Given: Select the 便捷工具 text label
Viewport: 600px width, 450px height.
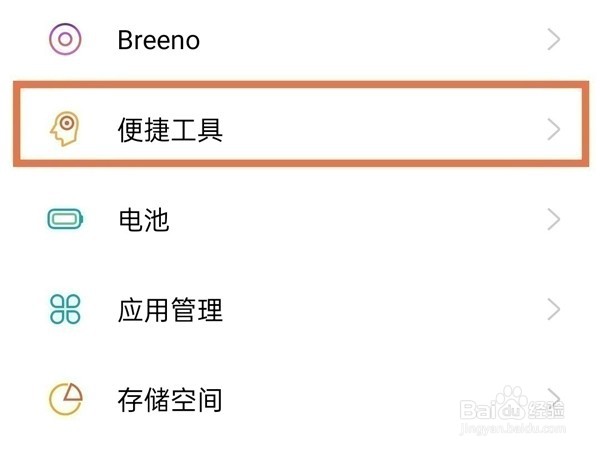Looking at the screenshot, I should pyautogui.click(x=170, y=129).
